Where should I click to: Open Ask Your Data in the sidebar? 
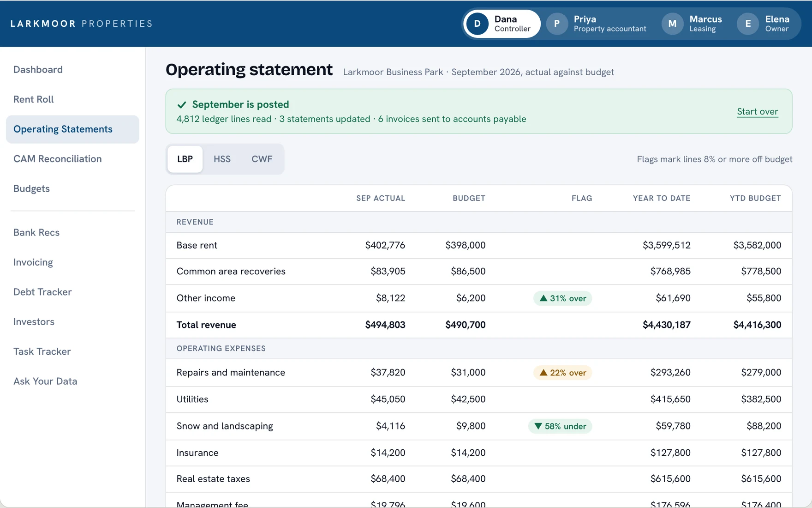coord(45,381)
